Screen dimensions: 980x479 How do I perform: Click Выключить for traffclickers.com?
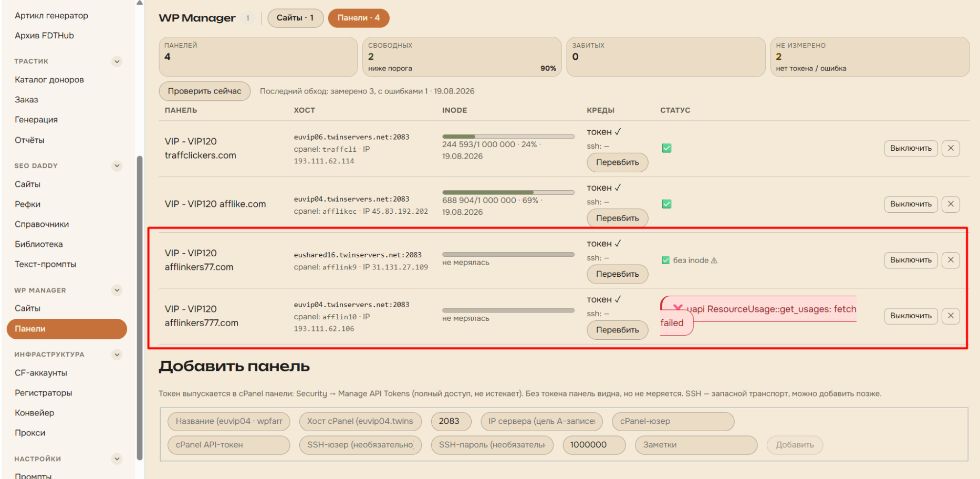(x=911, y=148)
